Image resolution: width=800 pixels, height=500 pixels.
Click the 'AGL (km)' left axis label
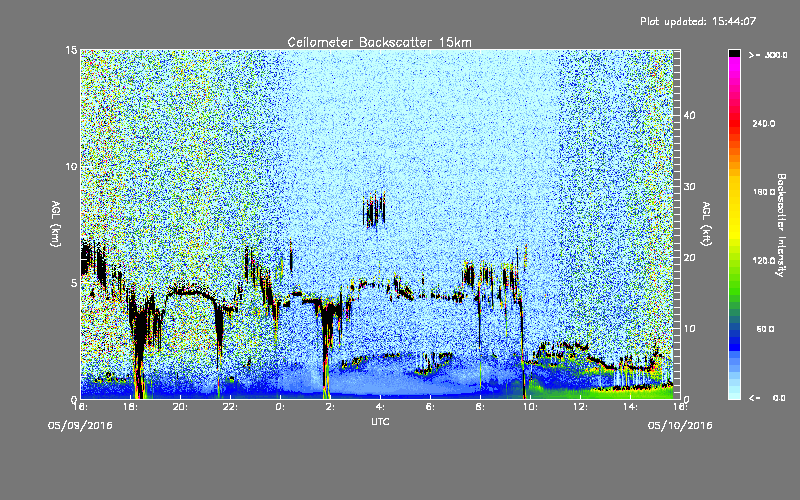coord(56,223)
